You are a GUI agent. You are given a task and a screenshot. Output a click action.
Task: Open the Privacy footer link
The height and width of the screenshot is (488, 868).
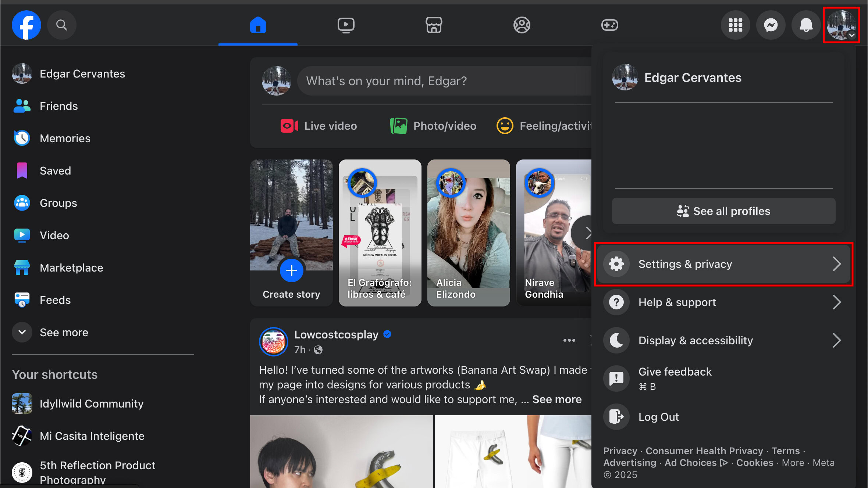(620, 451)
